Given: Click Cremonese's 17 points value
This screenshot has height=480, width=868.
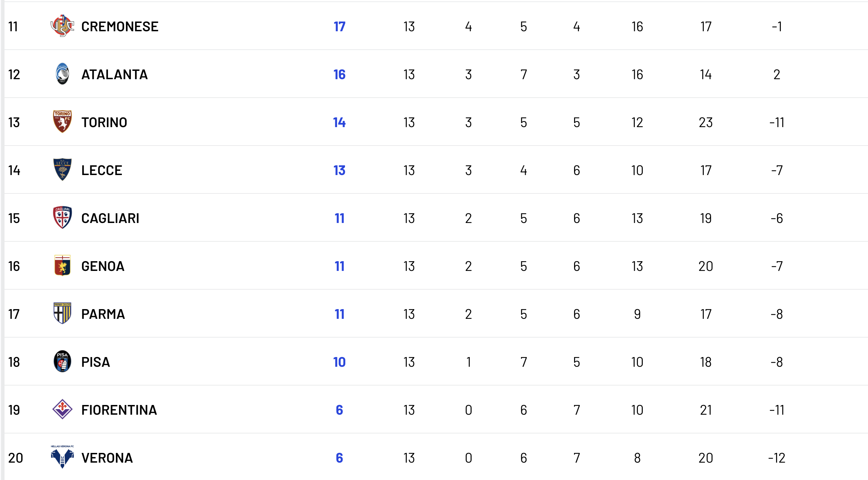Looking at the screenshot, I should tap(339, 27).
